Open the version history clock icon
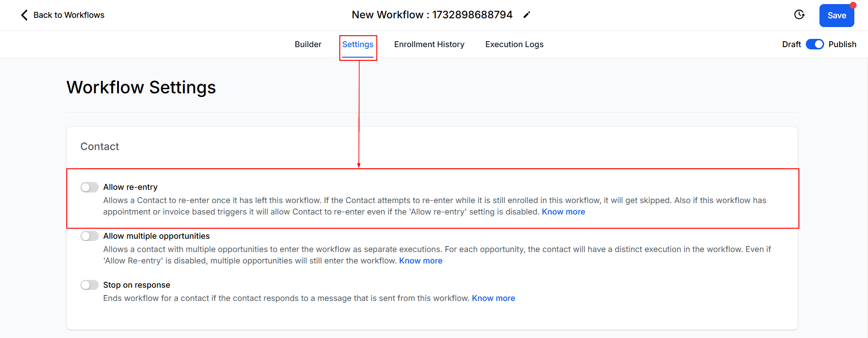 799,15
